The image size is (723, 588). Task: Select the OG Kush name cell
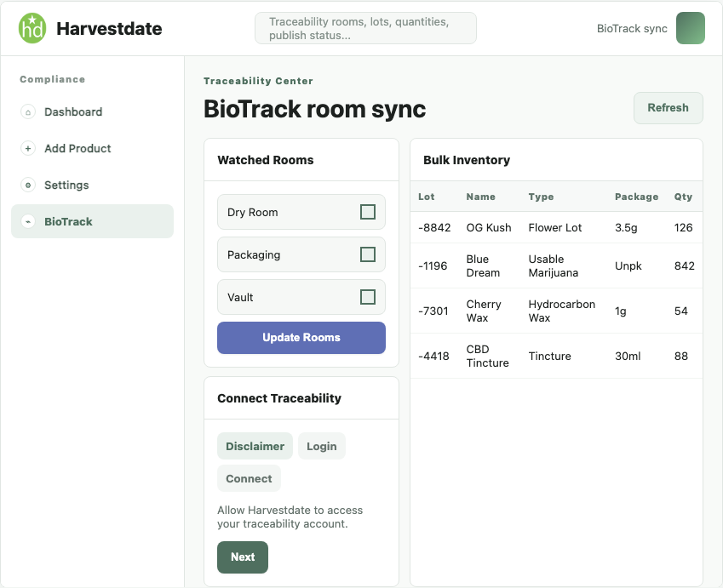[x=489, y=228]
